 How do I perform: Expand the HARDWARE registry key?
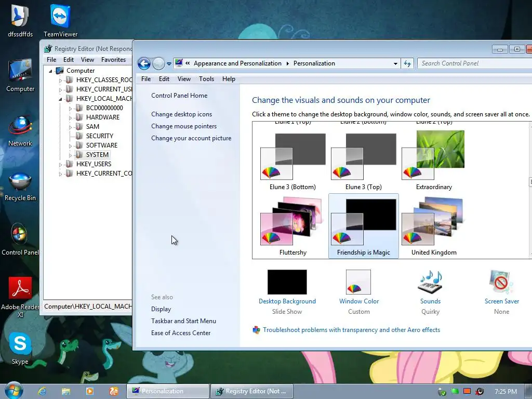pos(70,118)
